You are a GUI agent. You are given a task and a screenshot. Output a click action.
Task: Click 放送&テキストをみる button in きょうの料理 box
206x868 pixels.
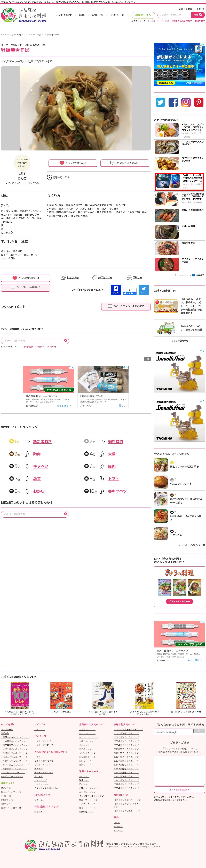pyautogui.click(x=179, y=601)
